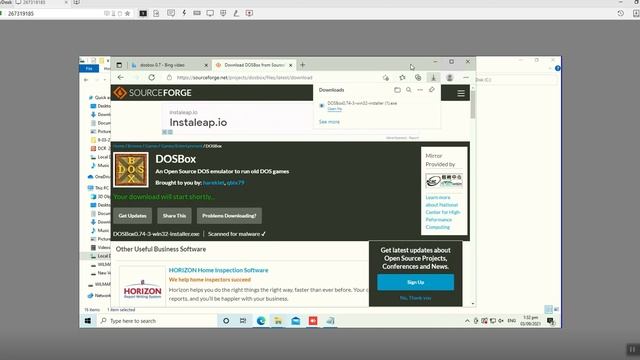Open the Edge downloads toolbar icon
The height and width of the screenshot is (360, 640).
433,77
